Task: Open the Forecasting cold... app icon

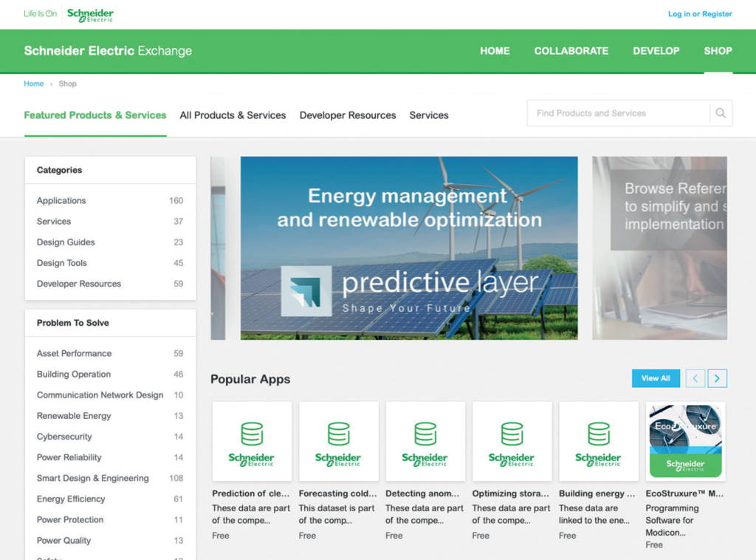Action: coord(338,442)
